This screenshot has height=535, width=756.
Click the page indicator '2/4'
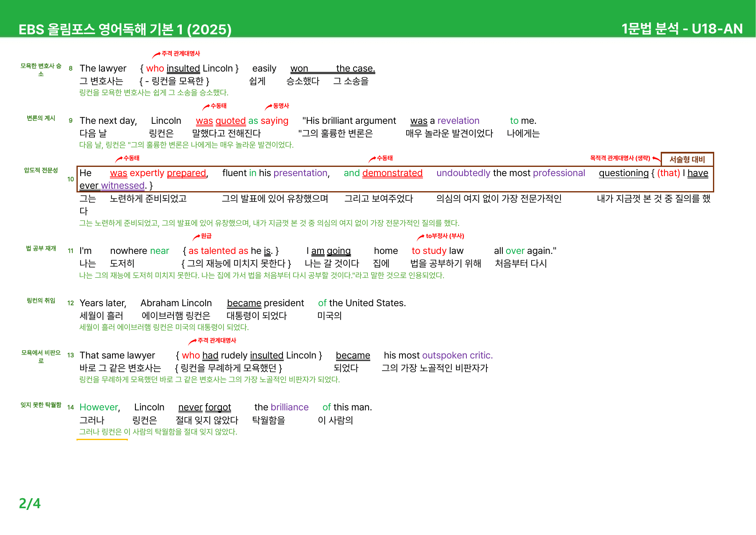pos(30,503)
